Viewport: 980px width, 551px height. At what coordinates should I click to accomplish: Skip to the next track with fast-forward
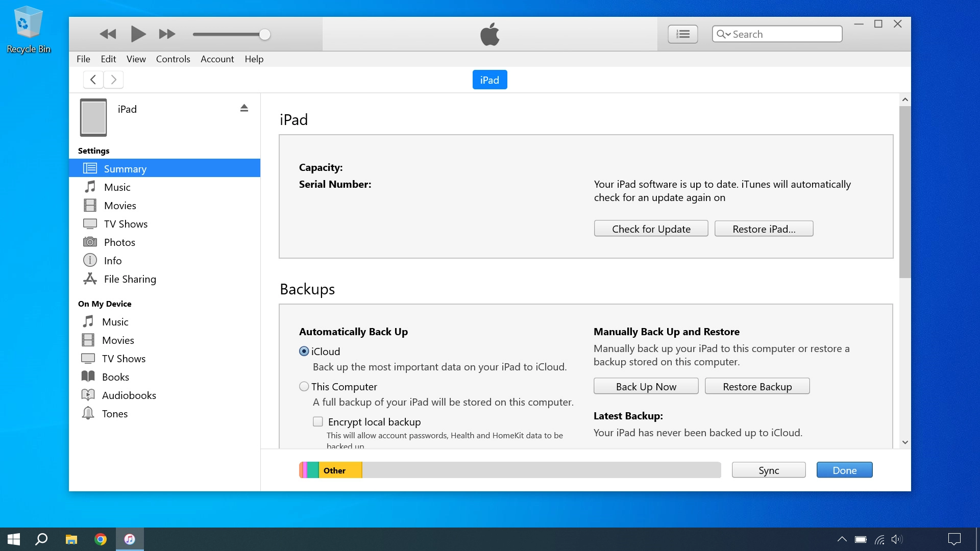[x=167, y=34]
